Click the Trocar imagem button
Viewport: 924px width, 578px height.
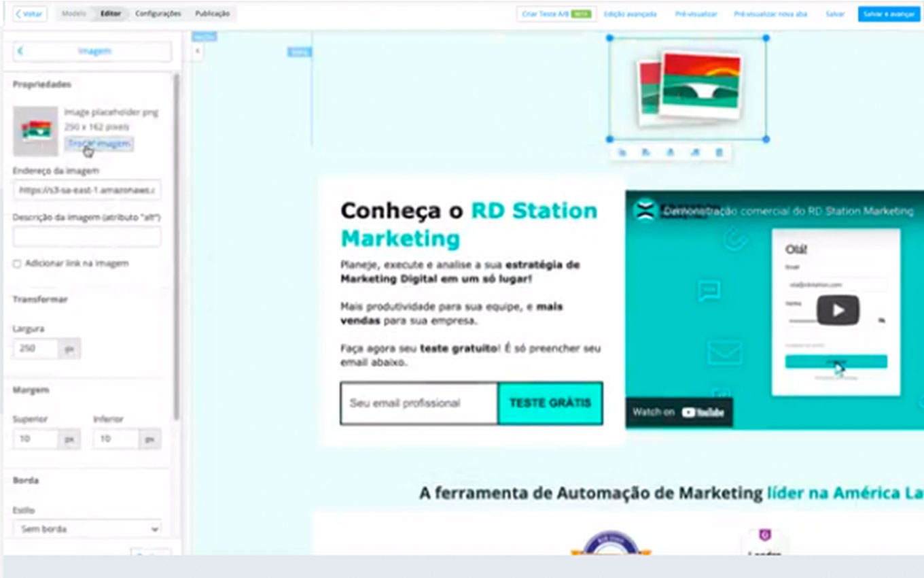coord(99,143)
